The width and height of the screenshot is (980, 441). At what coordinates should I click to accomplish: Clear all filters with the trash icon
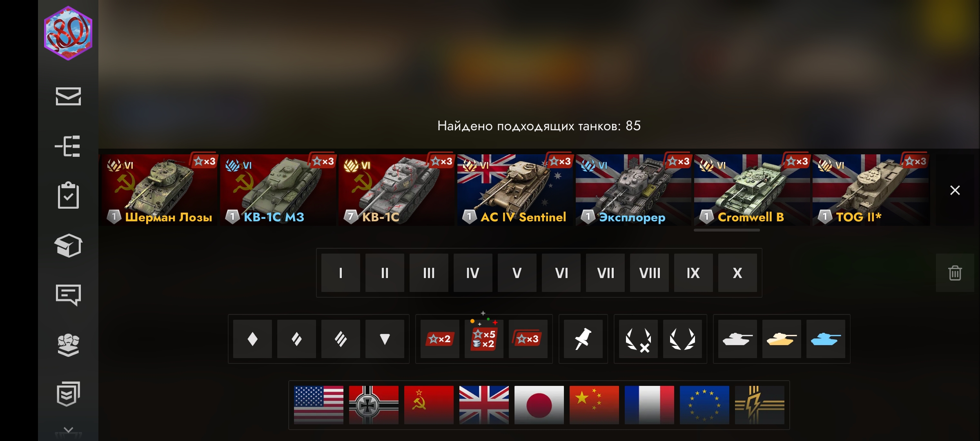[955, 273]
